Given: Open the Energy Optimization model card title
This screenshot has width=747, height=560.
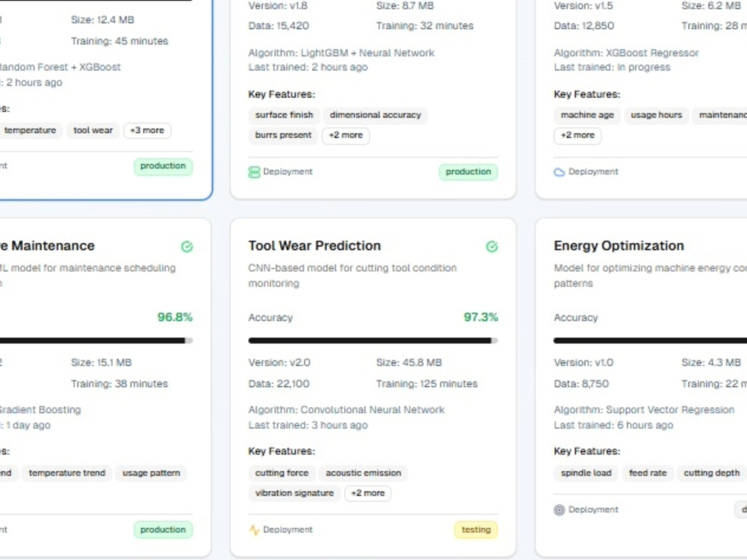Looking at the screenshot, I should click(619, 246).
